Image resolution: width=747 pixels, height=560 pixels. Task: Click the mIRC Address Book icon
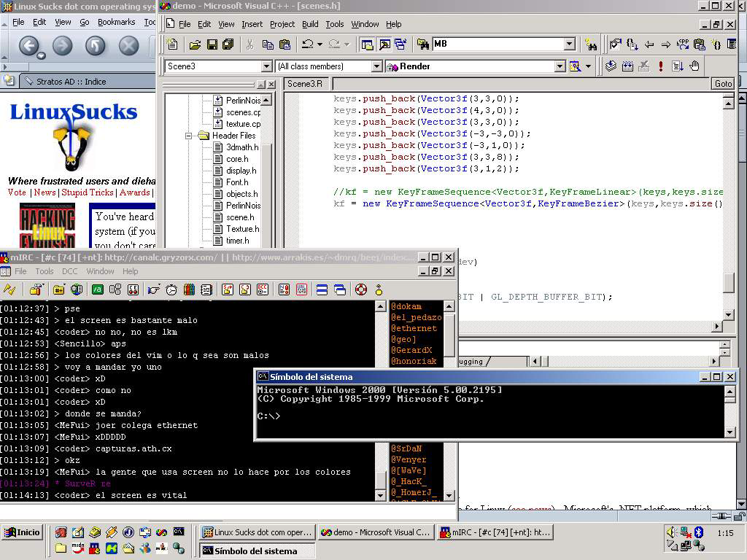206,289
